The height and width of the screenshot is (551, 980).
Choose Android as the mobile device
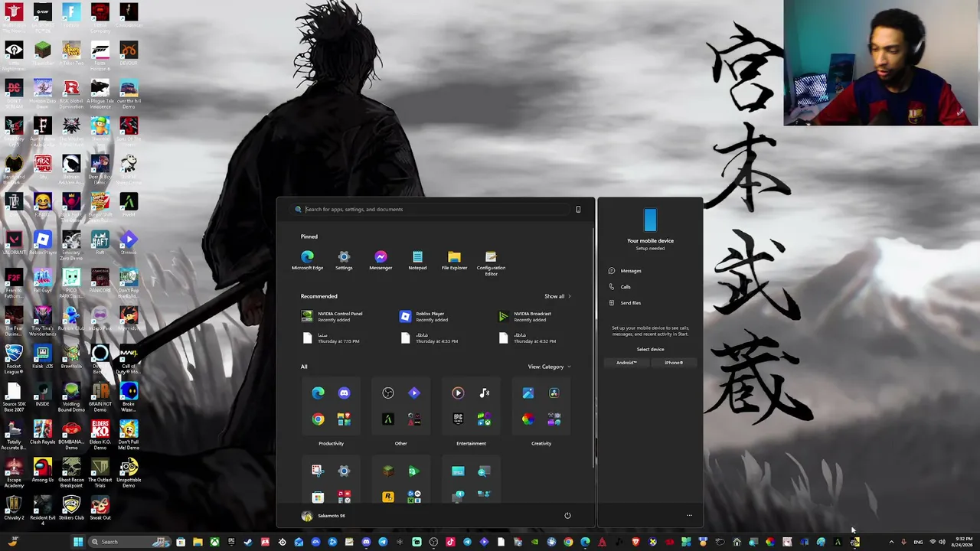click(626, 363)
